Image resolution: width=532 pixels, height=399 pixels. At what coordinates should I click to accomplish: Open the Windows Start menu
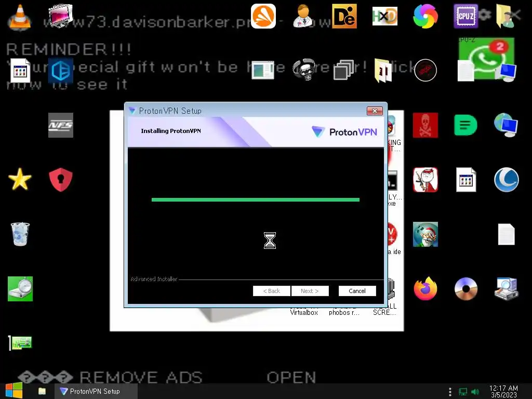point(14,391)
